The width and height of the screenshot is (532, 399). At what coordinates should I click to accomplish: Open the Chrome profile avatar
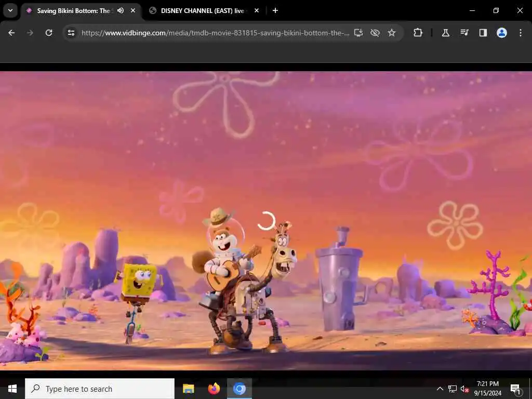[x=501, y=33]
